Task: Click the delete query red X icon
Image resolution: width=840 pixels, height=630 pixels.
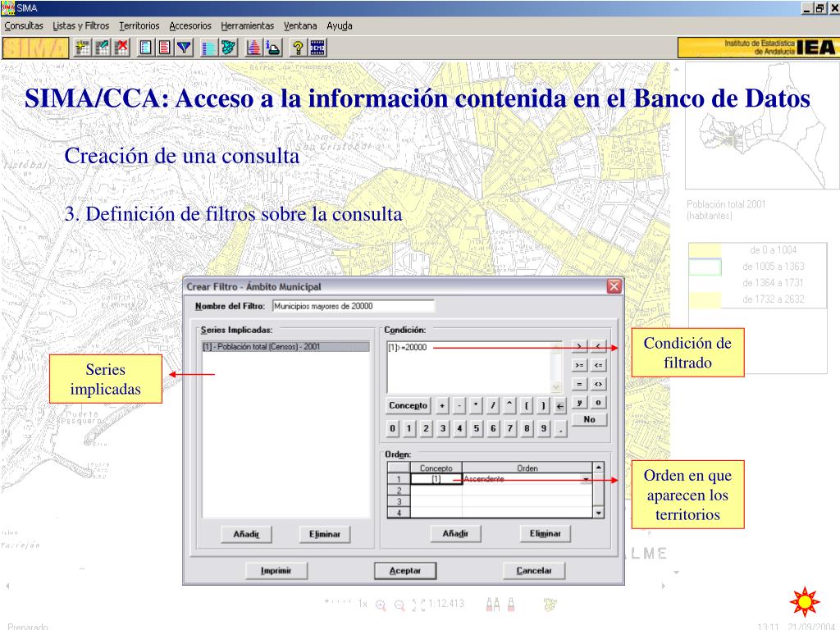Action: pos(121,48)
